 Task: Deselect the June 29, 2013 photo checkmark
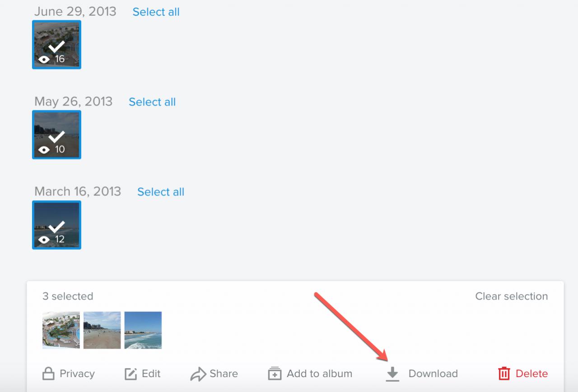[56, 46]
